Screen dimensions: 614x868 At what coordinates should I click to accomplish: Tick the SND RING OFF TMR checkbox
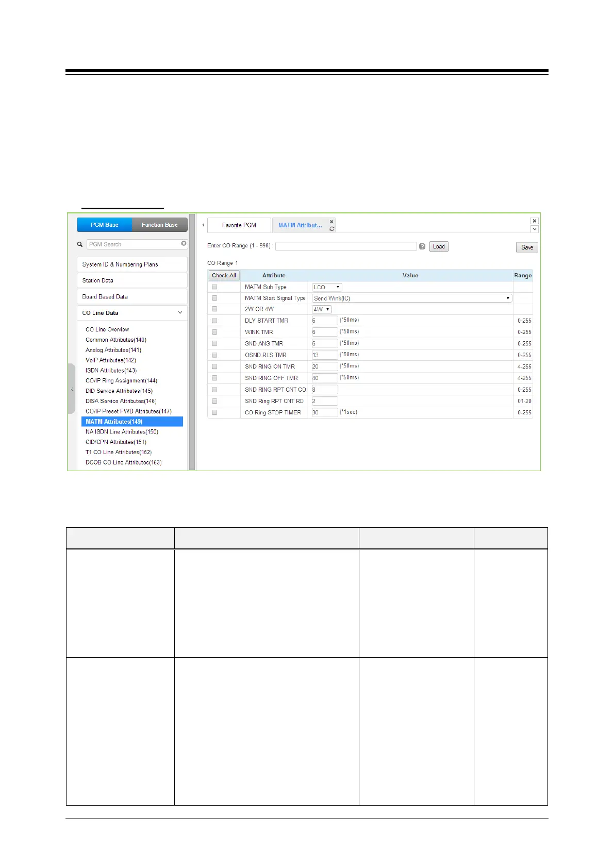tap(214, 378)
